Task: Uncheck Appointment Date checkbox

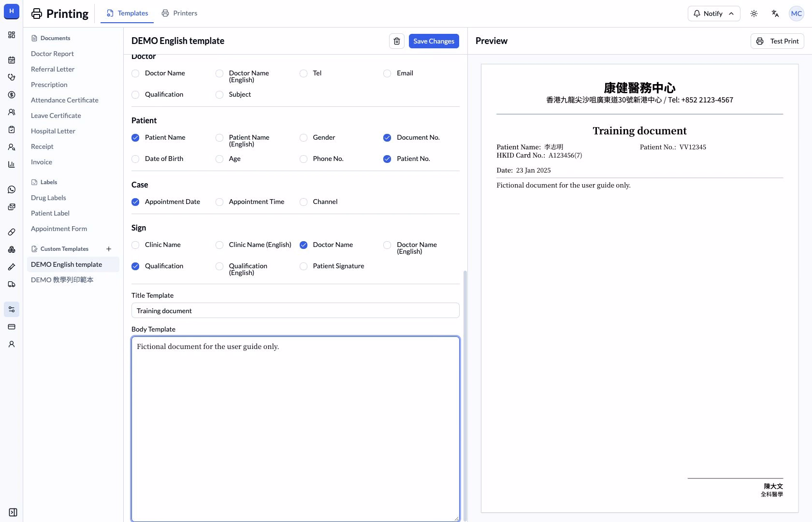Action: coord(135,202)
